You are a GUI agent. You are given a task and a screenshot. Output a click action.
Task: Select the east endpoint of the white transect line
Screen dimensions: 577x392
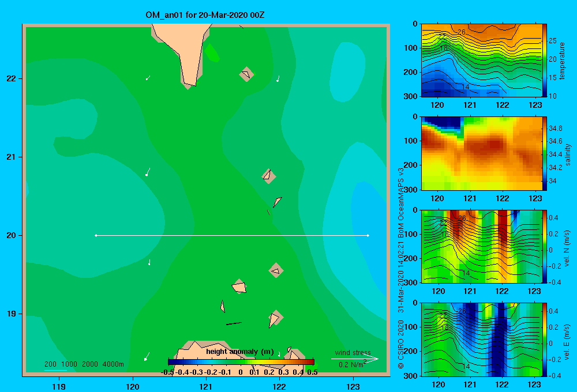368,235
